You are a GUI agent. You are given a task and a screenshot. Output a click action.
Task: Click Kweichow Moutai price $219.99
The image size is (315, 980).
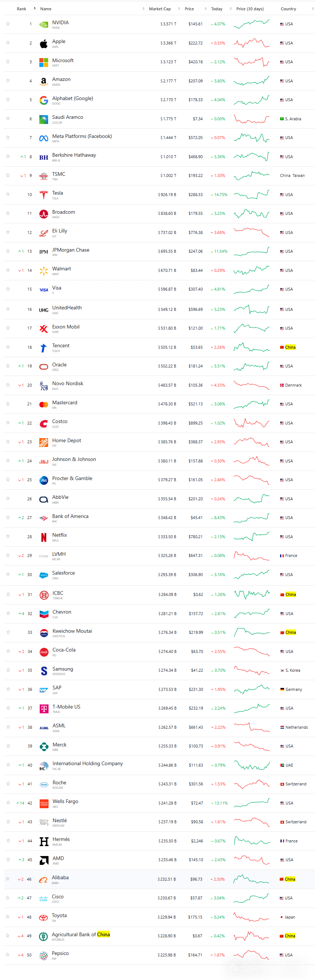click(x=196, y=632)
